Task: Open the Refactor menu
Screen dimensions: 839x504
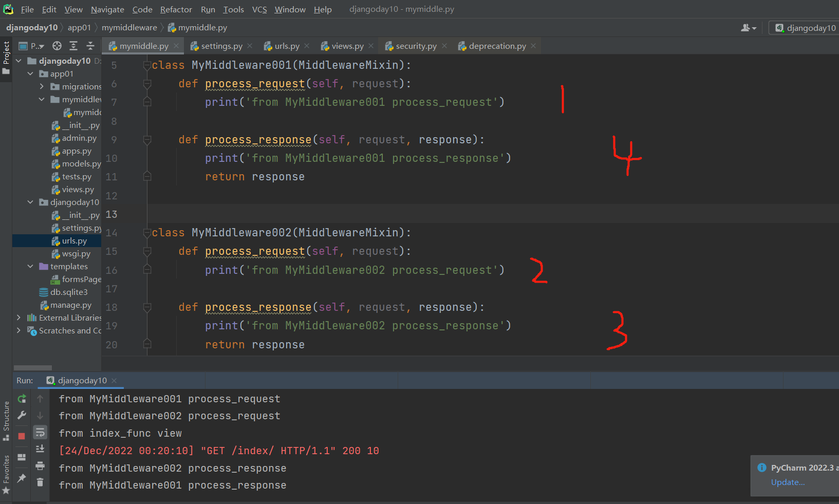Action: (176, 9)
